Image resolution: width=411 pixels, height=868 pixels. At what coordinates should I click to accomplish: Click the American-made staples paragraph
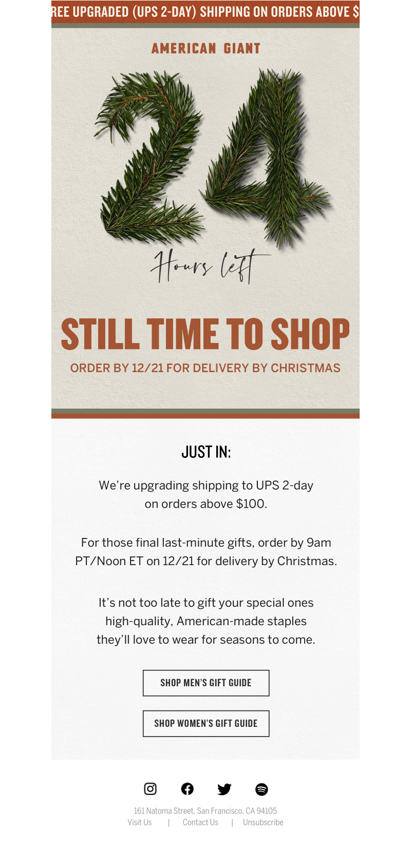coord(206,621)
